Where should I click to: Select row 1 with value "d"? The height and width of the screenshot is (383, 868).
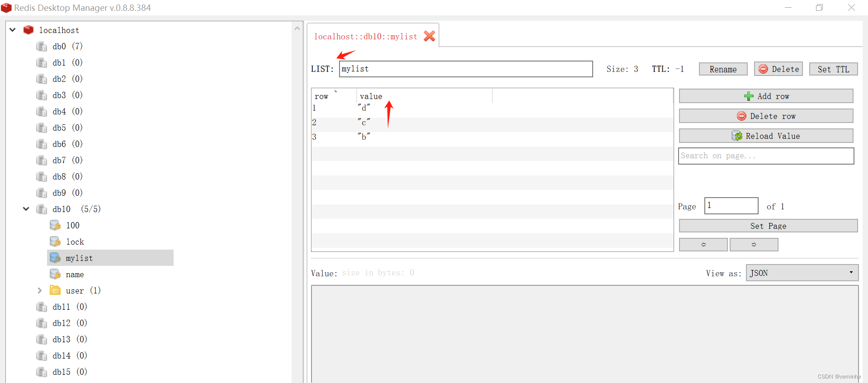coord(492,108)
